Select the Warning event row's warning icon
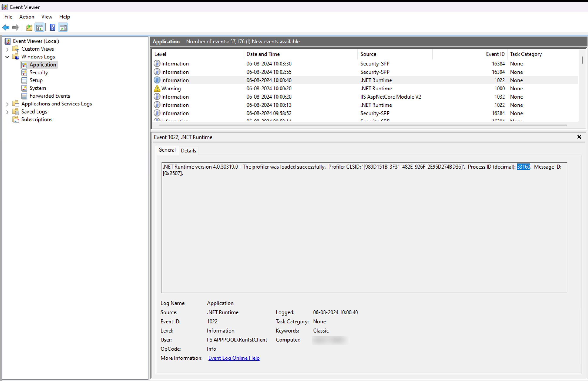Image resolution: width=588 pixels, height=381 pixels. pyautogui.click(x=157, y=89)
